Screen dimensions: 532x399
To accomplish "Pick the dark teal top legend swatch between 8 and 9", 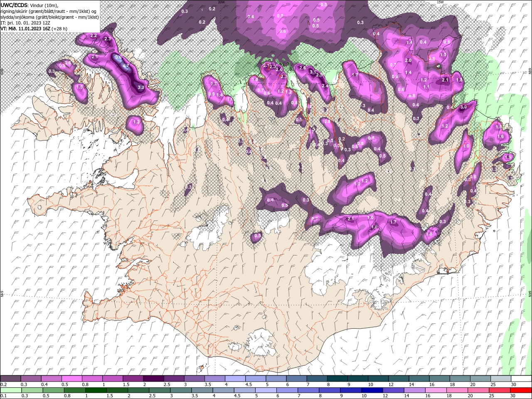I will tap(337, 378).
